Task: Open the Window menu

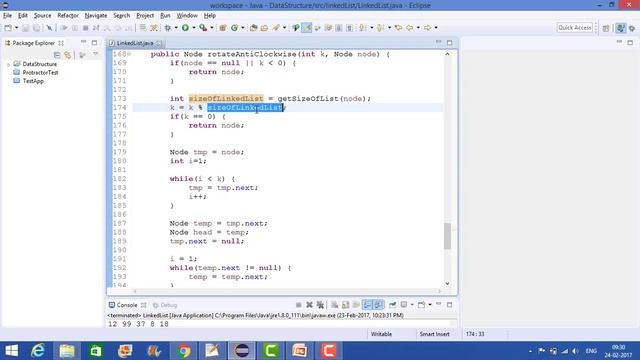Action: point(187,16)
